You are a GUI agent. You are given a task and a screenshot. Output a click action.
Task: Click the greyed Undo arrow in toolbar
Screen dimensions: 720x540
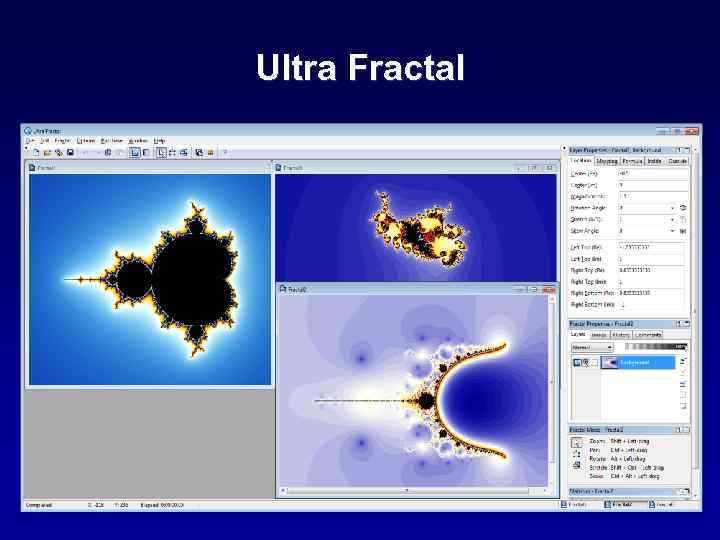(x=85, y=152)
